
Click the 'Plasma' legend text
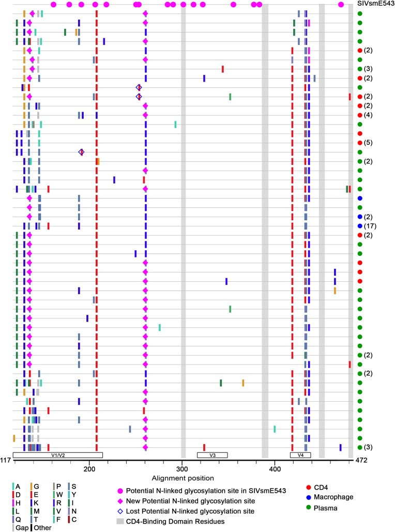325,508
